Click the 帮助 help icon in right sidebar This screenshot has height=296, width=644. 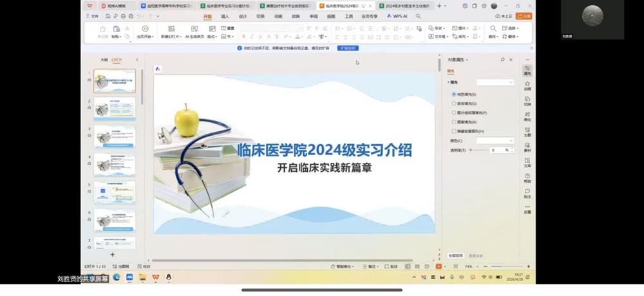pos(527,178)
